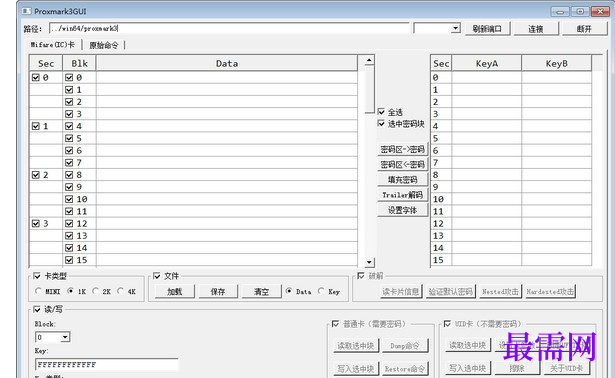Focus the Key input field
The width and height of the screenshot is (615, 378).
[x=107, y=365]
